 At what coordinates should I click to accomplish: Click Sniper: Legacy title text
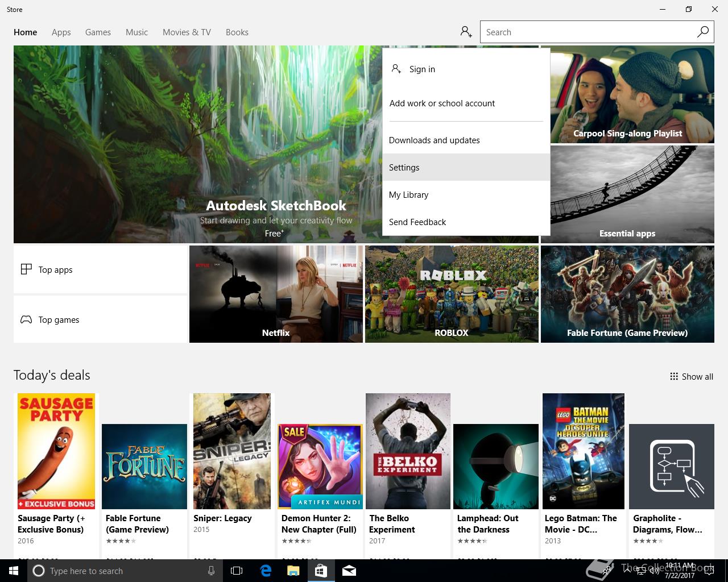coord(222,518)
